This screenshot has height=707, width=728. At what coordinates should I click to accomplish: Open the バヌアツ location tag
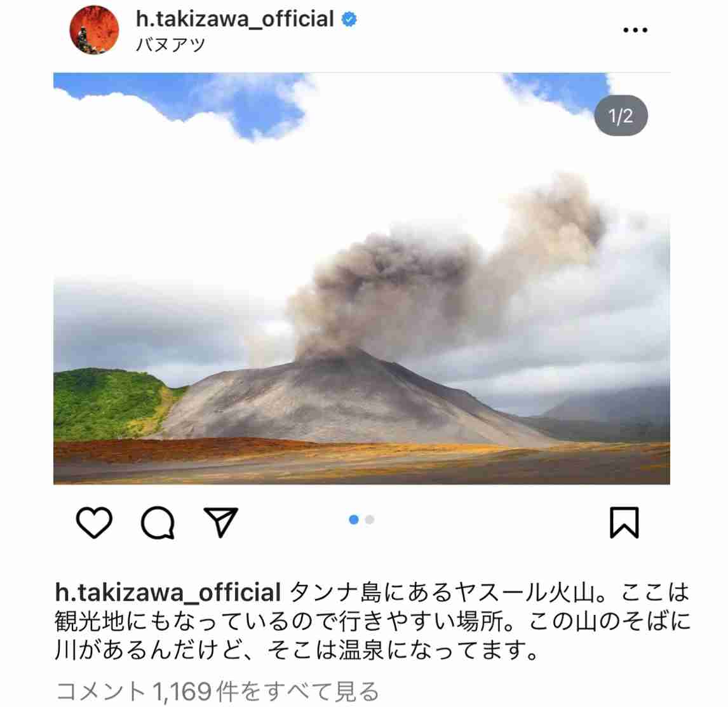coord(170,45)
